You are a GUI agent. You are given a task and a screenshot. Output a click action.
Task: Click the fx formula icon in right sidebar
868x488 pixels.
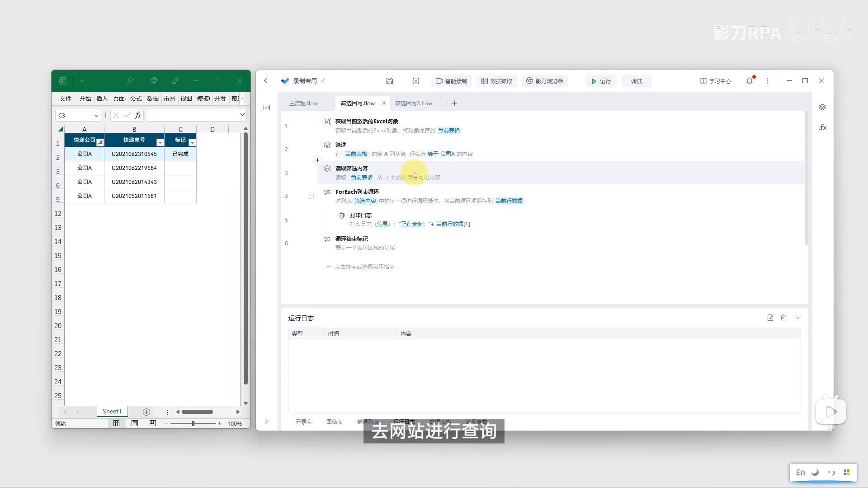(823, 127)
